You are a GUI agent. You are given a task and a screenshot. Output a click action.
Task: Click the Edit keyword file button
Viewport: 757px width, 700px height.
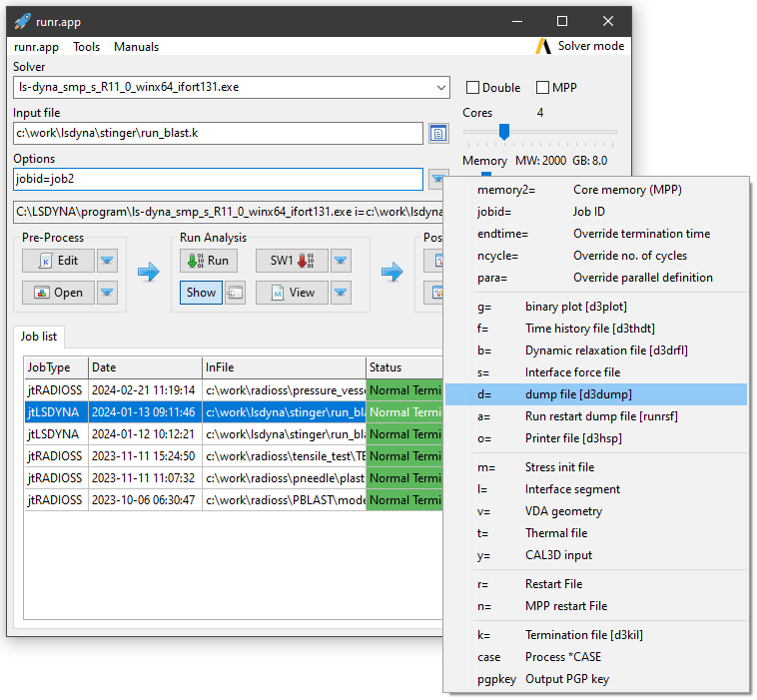click(58, 261)
